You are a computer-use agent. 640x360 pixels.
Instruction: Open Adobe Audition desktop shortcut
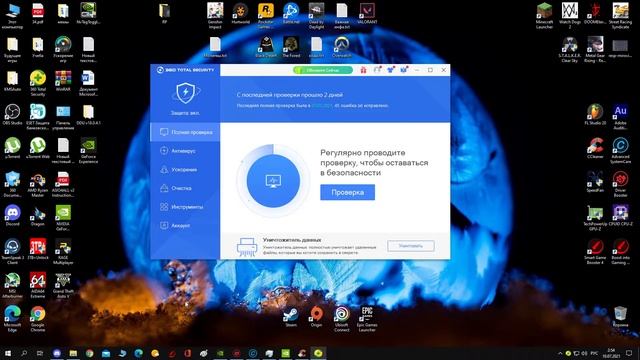620,117
